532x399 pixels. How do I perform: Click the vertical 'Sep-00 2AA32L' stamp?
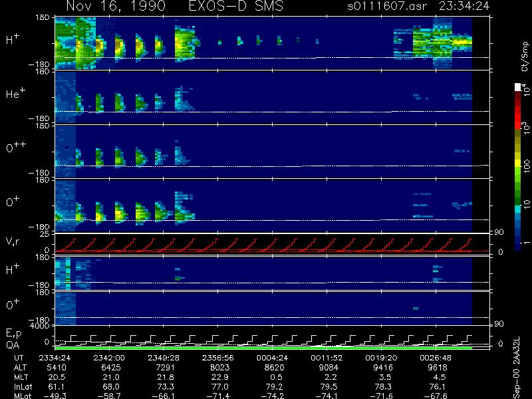[517, 368]
